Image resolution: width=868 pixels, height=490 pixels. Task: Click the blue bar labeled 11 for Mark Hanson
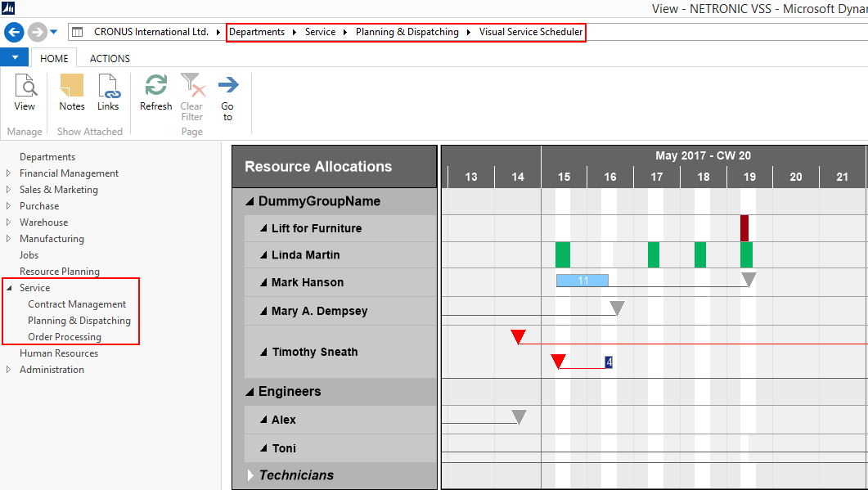click(x=582, y=281)
